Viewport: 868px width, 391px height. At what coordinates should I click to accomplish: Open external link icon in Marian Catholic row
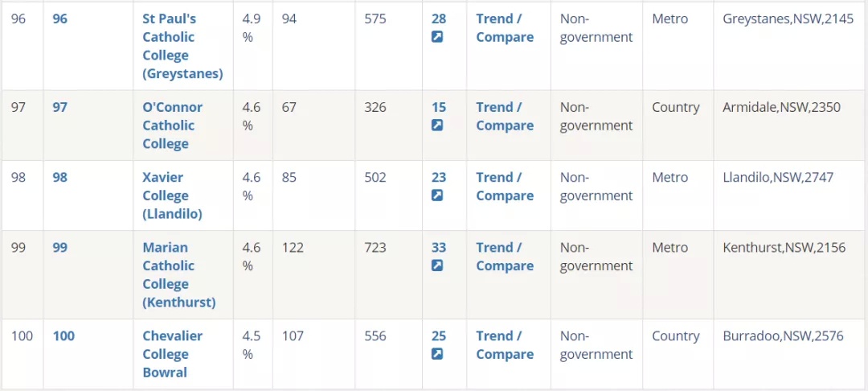pos(437,265)
